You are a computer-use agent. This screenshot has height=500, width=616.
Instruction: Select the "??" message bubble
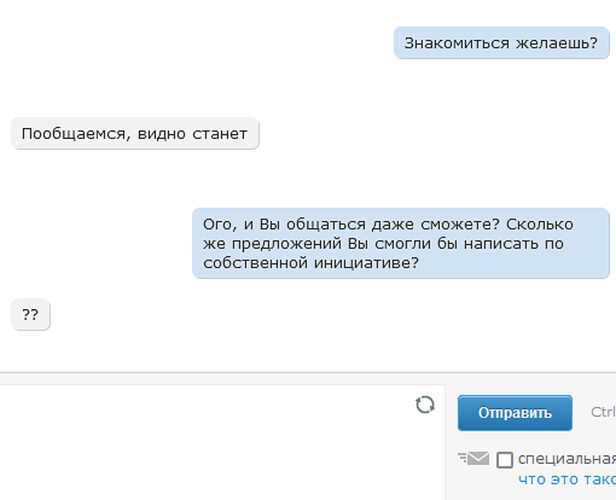(30, 314)
